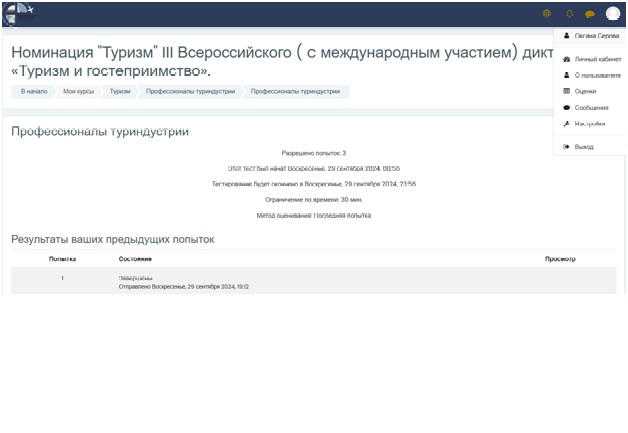Click the orange icon left of the bell
628x433 pixels.
(546, 14)
